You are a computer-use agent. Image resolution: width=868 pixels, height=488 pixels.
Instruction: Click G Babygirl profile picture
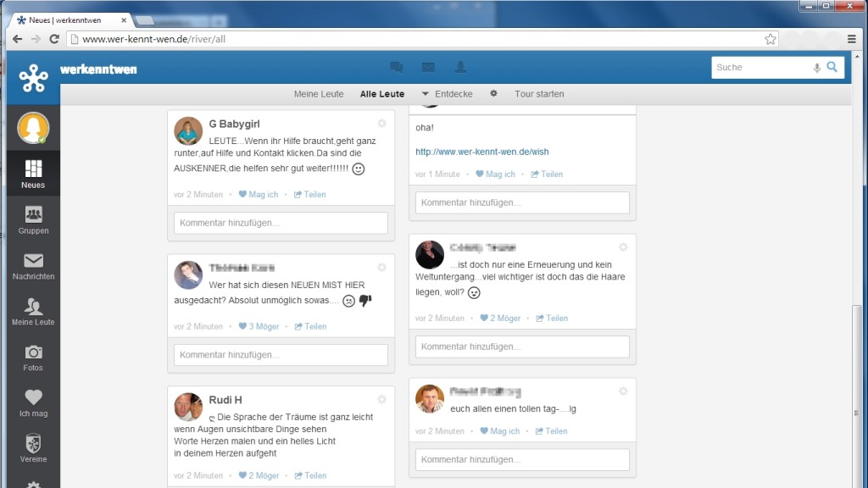coord(188,131)
